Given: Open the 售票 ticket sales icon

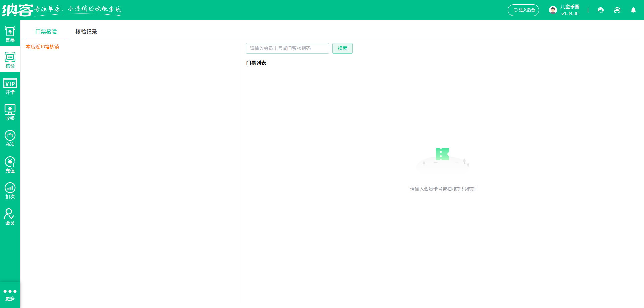Looking at the screenshot, I should [10, 34].
